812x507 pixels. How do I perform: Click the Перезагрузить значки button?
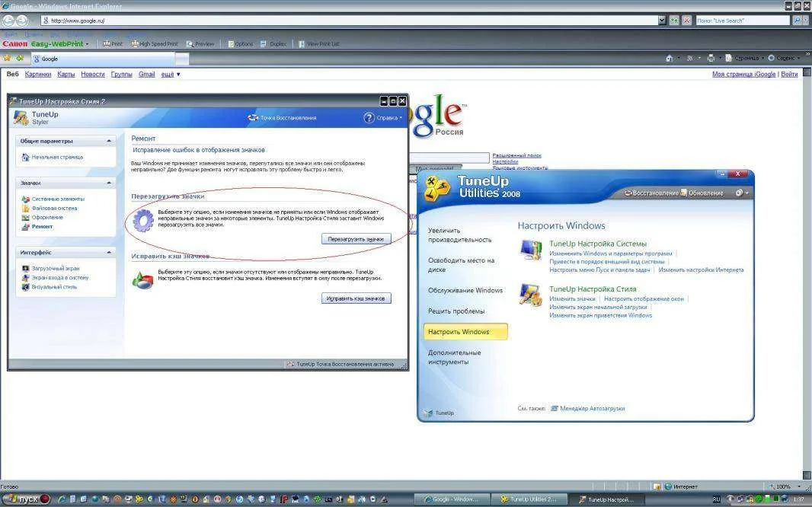click(356, 239)
